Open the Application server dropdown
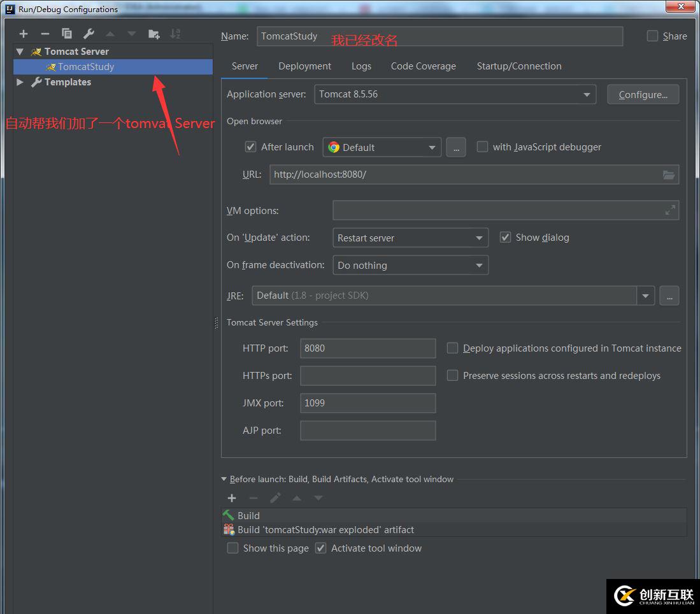This screenshot has width=700, height=614. pyautogui.click(x=455, y=95)
